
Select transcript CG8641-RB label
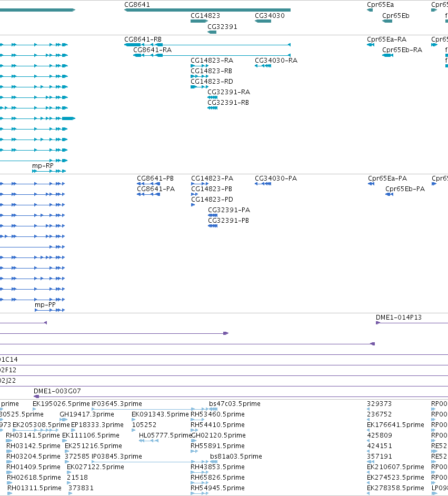pyautogui.click(x=143, y=39)
